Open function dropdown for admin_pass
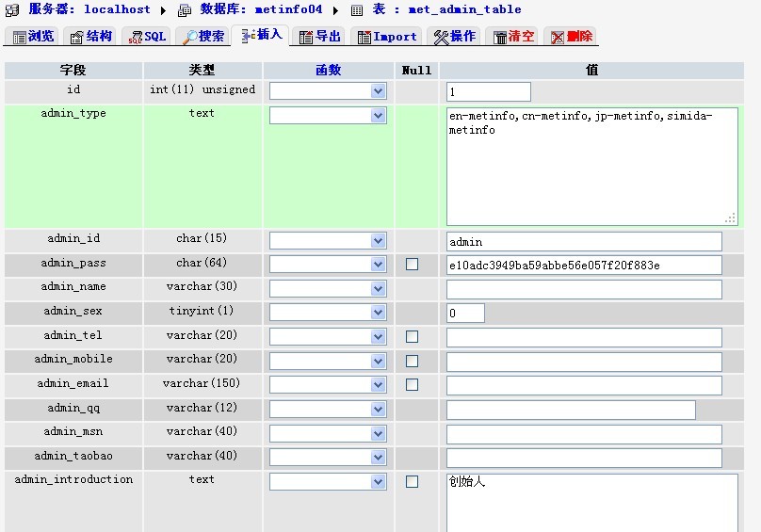 pyautogui.click(x=328, y=264)
